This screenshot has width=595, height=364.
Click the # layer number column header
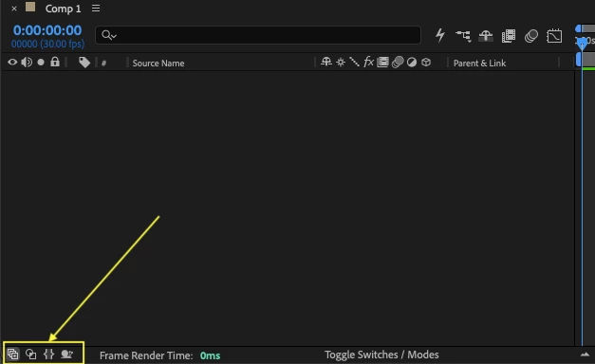click(103, 64)
